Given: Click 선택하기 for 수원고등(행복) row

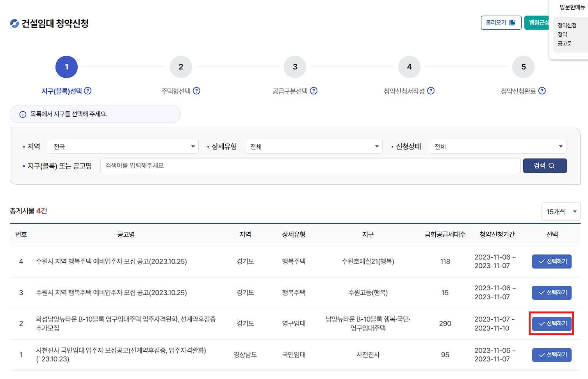Looking at the screenshot, I should pos(552,293).
